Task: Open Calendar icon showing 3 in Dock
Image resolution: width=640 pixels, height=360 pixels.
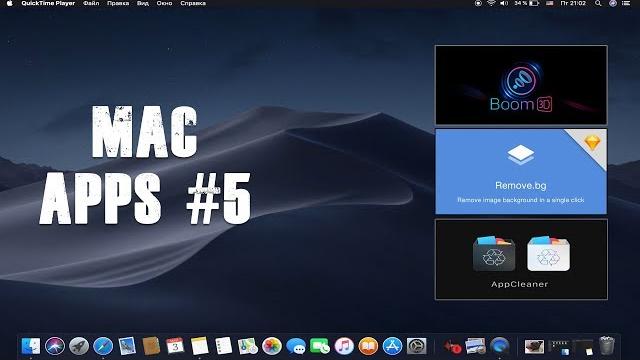Action: [x=175, y=346]
